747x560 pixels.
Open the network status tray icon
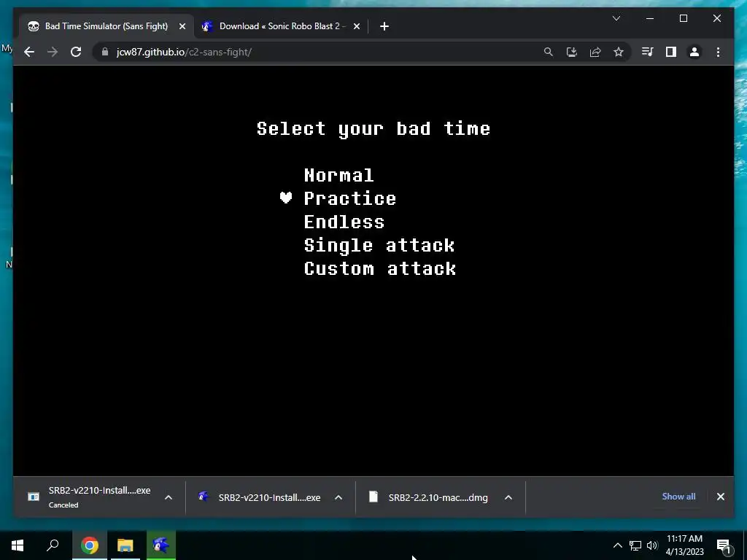635,545
